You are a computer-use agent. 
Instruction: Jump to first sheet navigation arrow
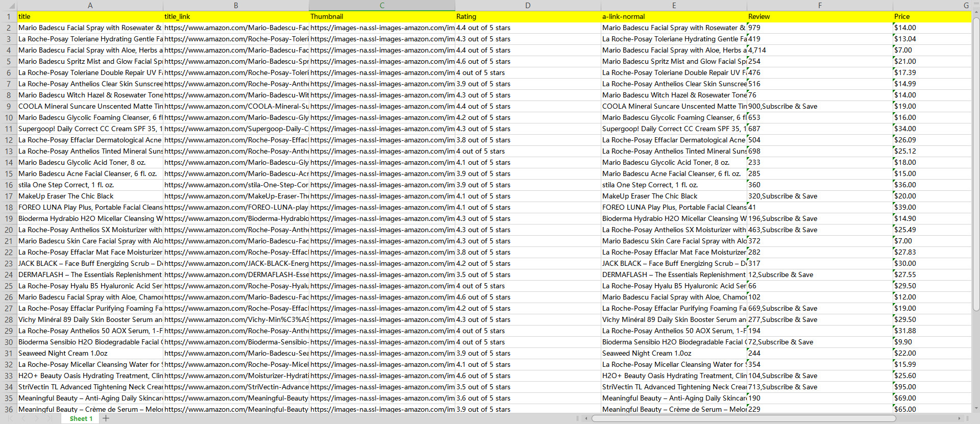(x=11, y=418)
